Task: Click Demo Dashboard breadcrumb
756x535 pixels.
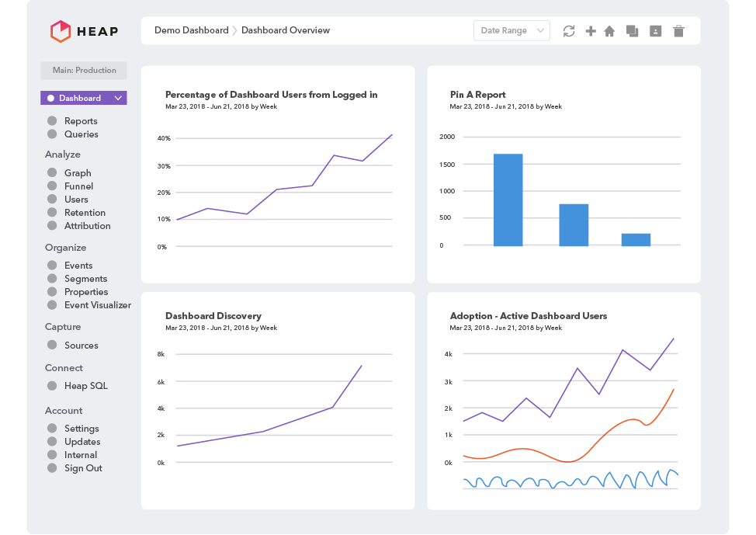Action: point(191,30)
